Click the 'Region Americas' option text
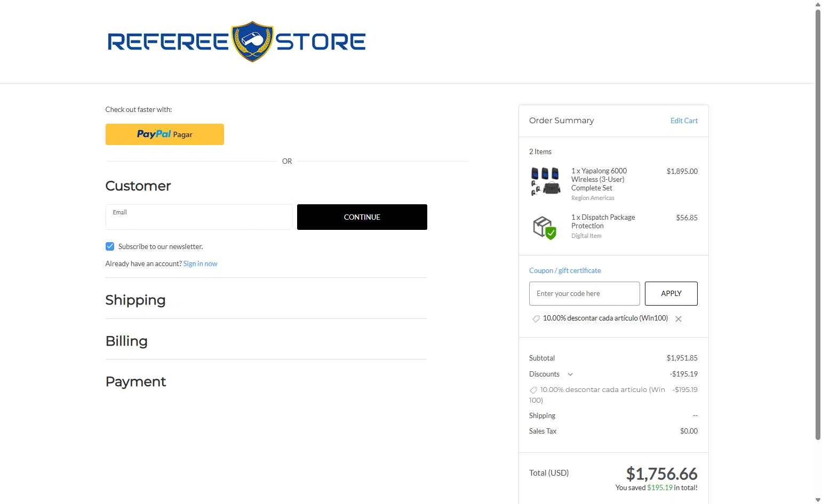This screenshot has width=822, height=504. pyautogui.click(x=593, y=198)
